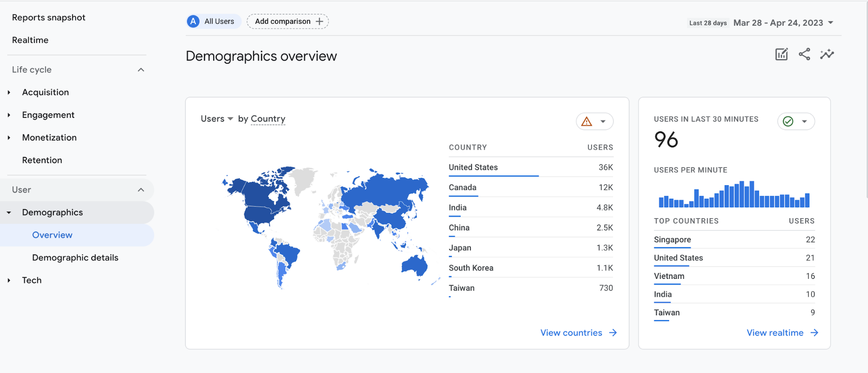The width and height of the screenshot is (868, 373).
Task: Click the Country dimension label
Action: (x=268, y=119)
